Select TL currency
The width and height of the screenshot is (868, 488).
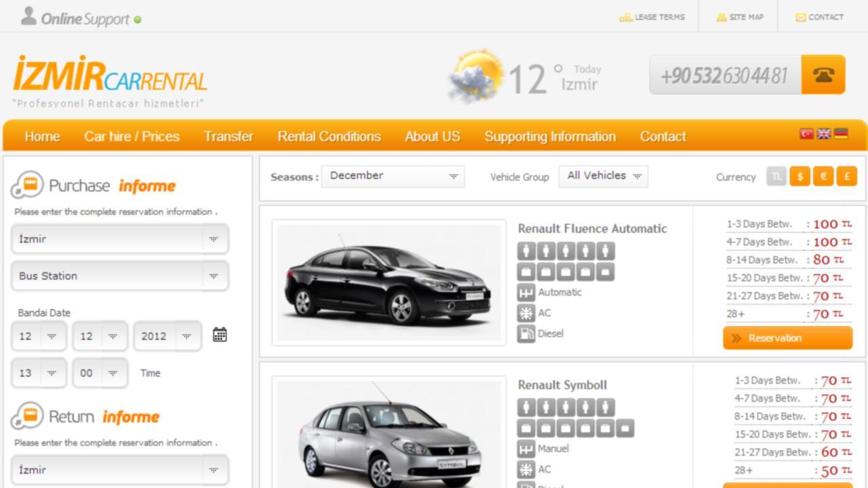[x=776, y=176]
